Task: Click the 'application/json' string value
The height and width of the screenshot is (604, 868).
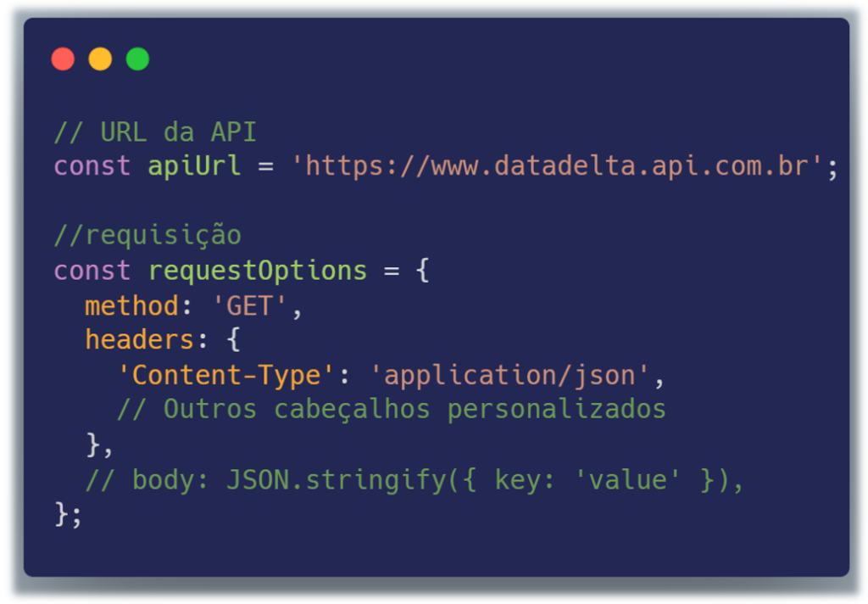Action: (x=509, y=375)
